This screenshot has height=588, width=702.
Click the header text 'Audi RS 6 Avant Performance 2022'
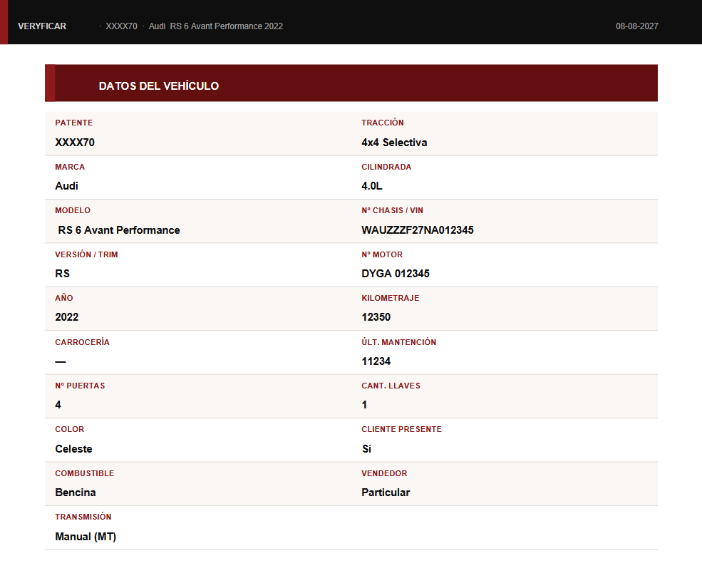(216, 26)
